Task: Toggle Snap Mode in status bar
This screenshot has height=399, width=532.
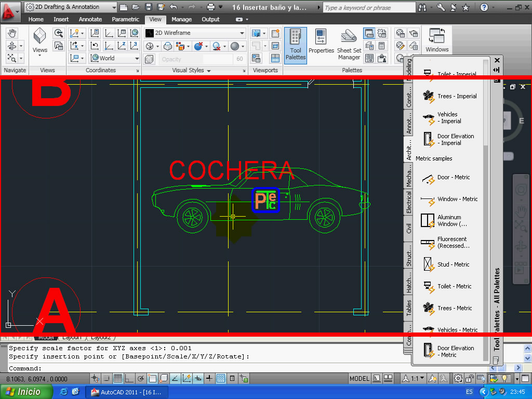Action: [107, 378]
